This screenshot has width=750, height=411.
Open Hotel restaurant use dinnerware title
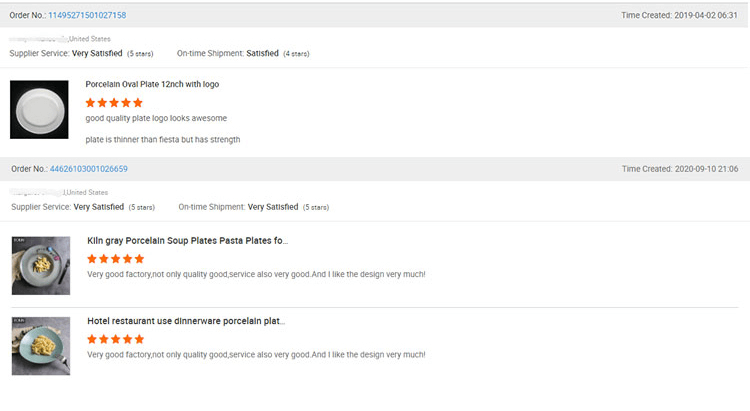click(186, 321)
